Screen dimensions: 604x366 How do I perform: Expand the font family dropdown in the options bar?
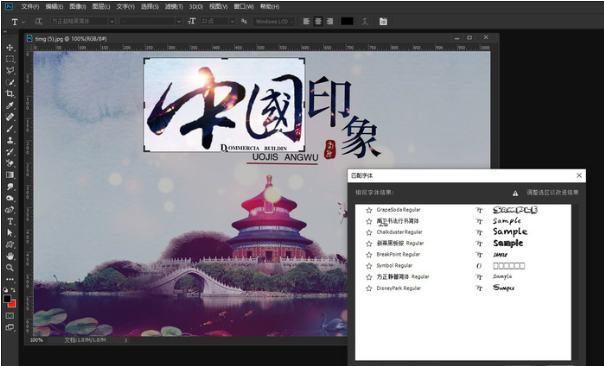[112, 22]
